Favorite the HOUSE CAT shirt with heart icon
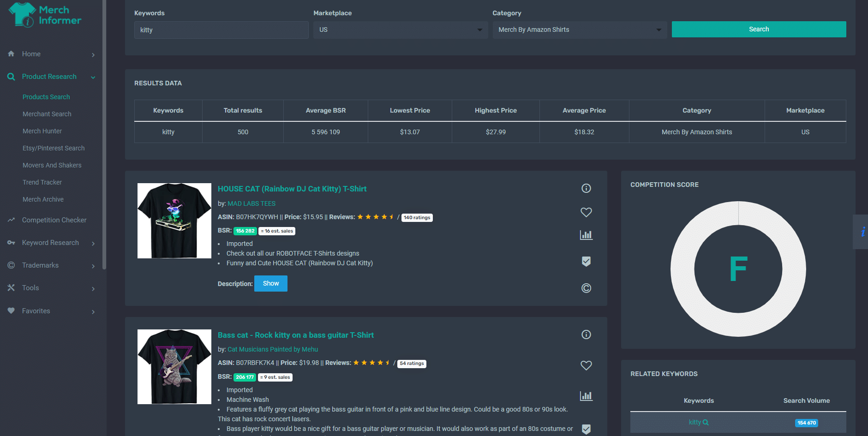The height and width of the screenshot is (436, 868). point(586,212)
